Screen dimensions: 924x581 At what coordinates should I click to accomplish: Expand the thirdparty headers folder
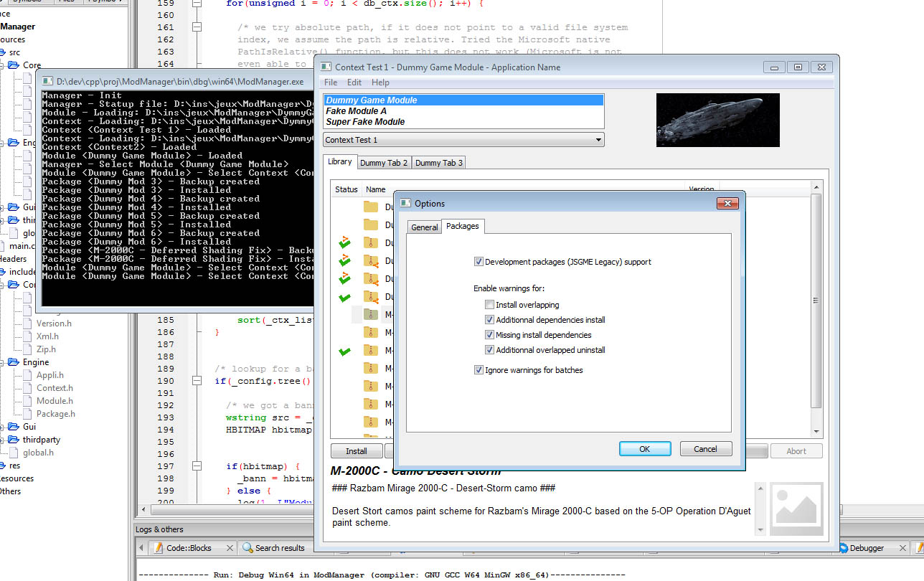point(3,440)
